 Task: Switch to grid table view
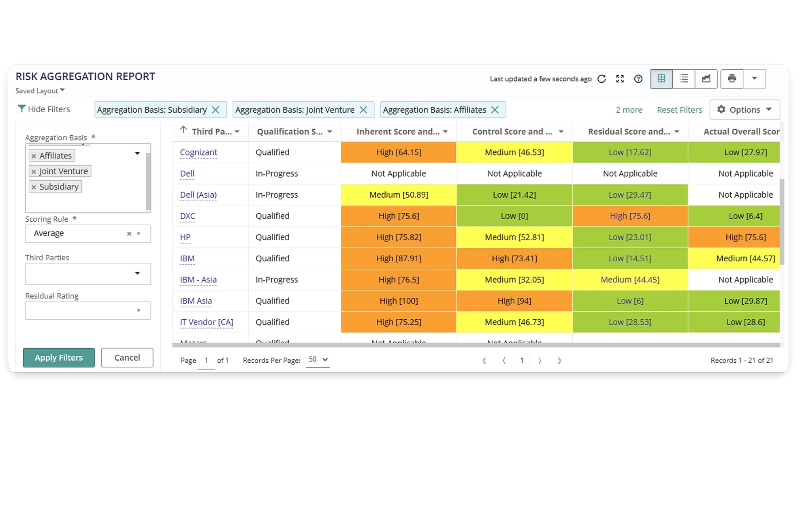661,79
